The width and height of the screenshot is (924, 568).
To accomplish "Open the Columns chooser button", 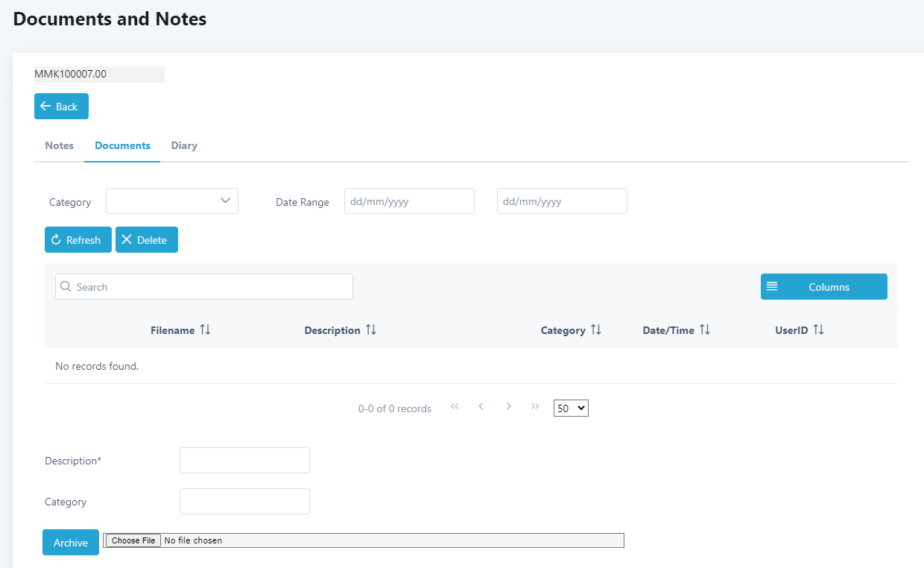I will click(x=823, y=287).
